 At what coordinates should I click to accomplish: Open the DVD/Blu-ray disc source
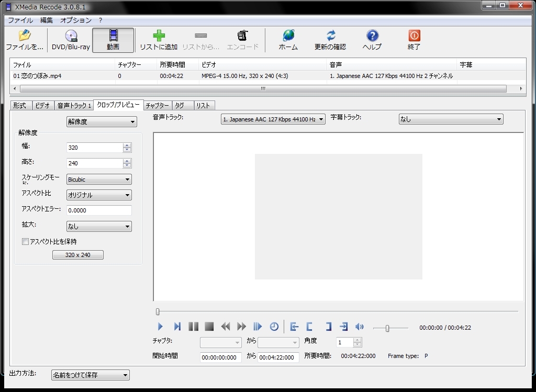coord(71,36)
